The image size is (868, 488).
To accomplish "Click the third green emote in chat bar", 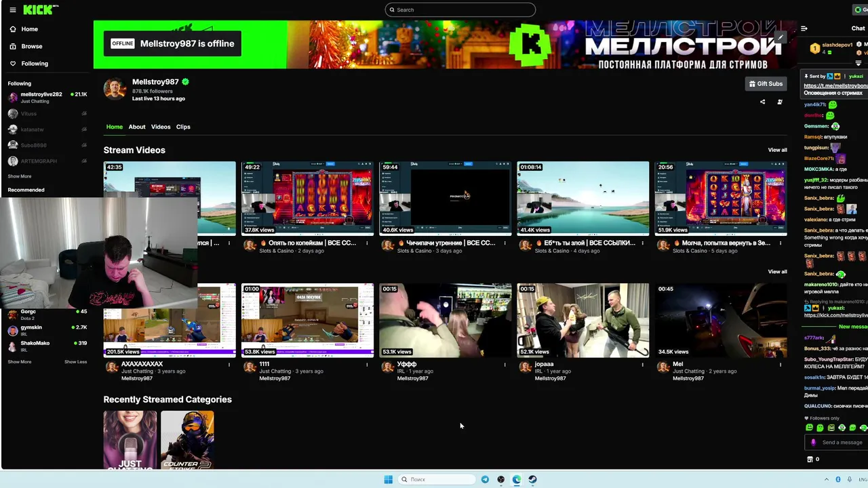I will (x=831, y=428).
